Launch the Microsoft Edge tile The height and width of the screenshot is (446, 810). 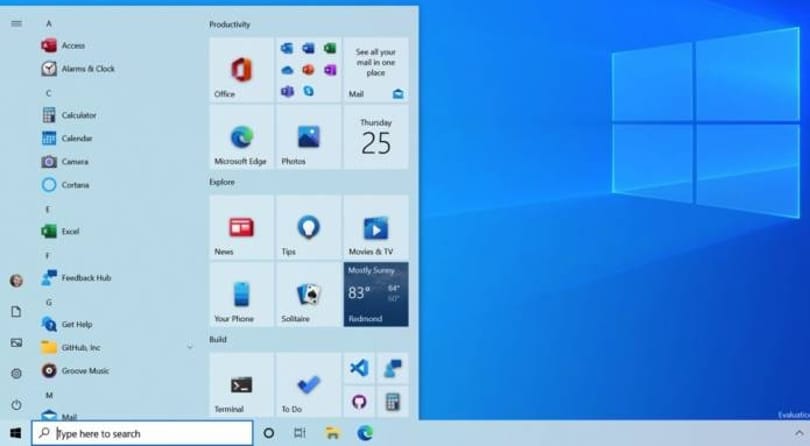point(241,137)
